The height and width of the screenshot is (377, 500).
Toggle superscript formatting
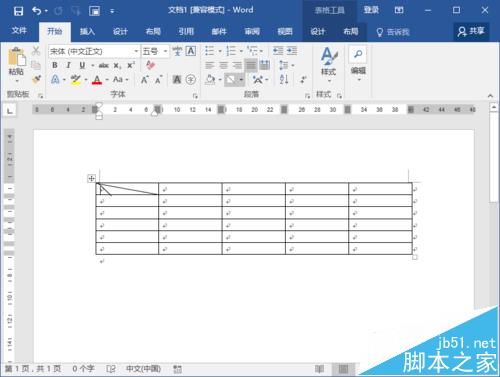tap(131, 65)
